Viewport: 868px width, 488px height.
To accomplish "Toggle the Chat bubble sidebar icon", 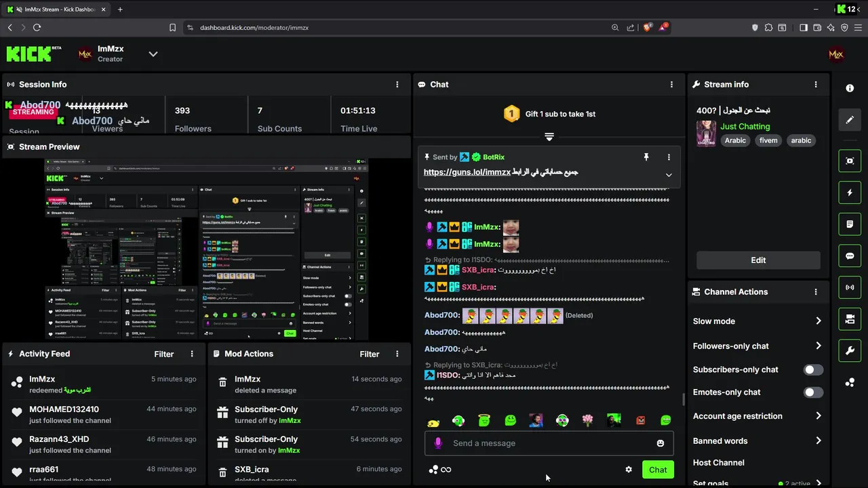I will [x=850, y=256].
